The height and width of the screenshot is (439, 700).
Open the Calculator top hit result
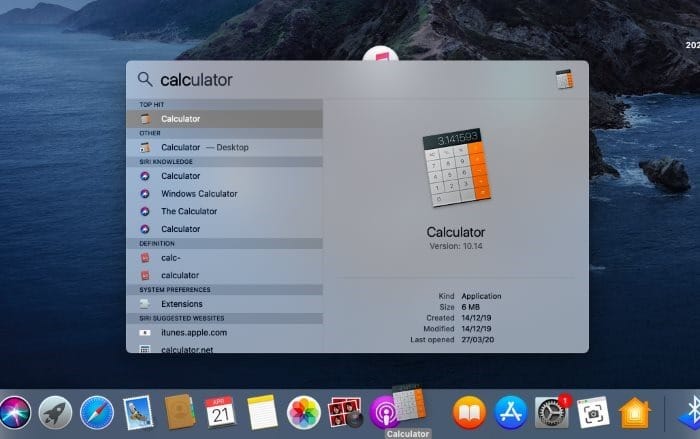click(224, 119)
